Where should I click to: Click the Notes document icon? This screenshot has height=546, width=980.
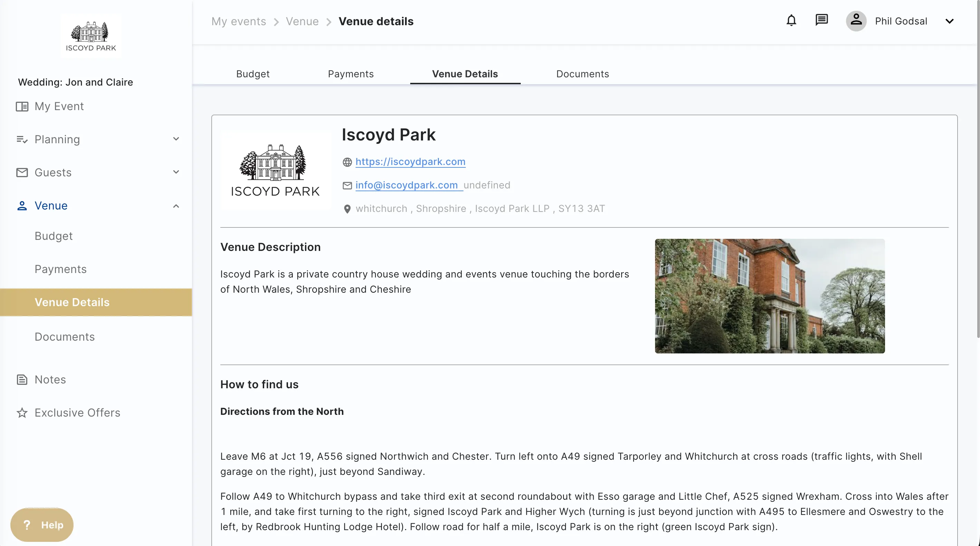[x=22, y=379]
